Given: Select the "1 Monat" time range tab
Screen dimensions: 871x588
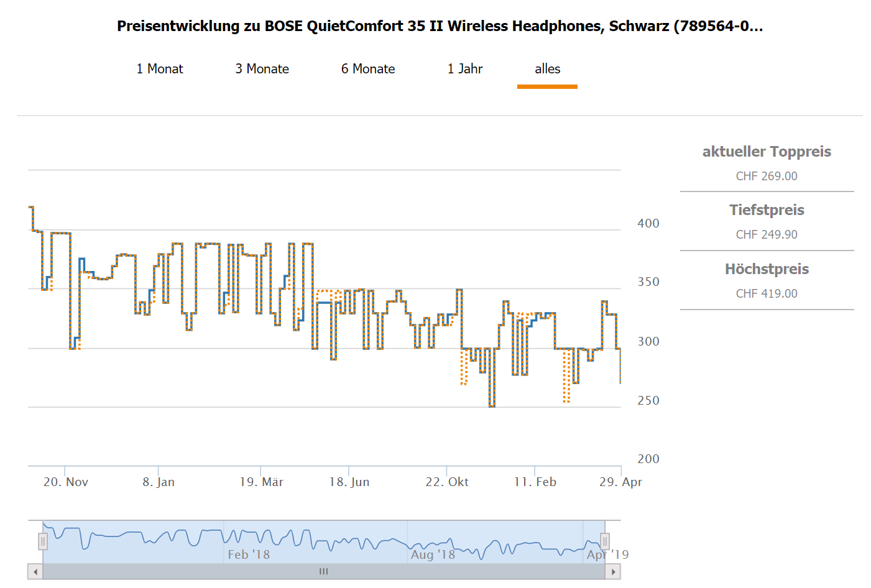Looking at the screenshot, I should pos(160,69).
